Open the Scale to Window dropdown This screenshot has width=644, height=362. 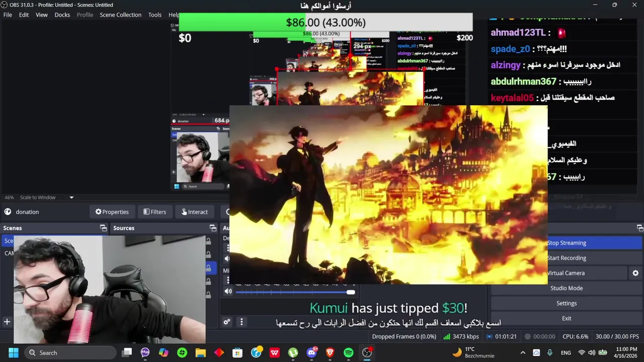click(x=46, y=197)
